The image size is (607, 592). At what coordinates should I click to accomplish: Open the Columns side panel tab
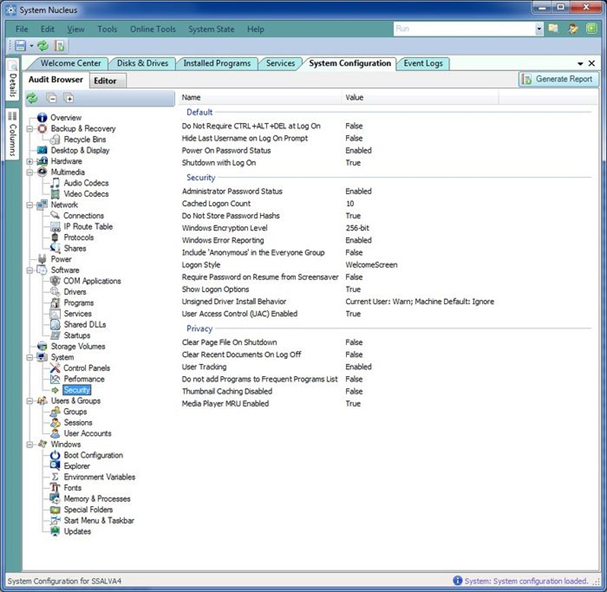(x=12, y=133)
